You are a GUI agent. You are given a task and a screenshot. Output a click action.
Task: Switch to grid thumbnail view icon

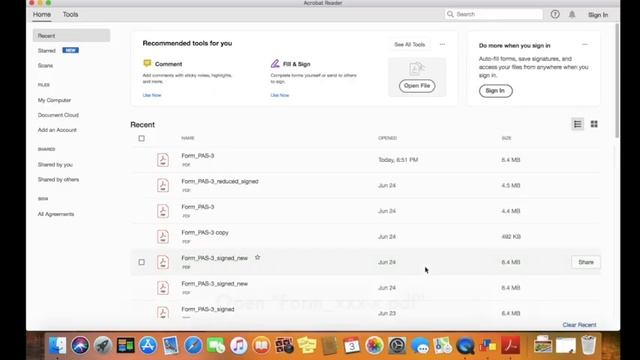(x=594, y=124)
